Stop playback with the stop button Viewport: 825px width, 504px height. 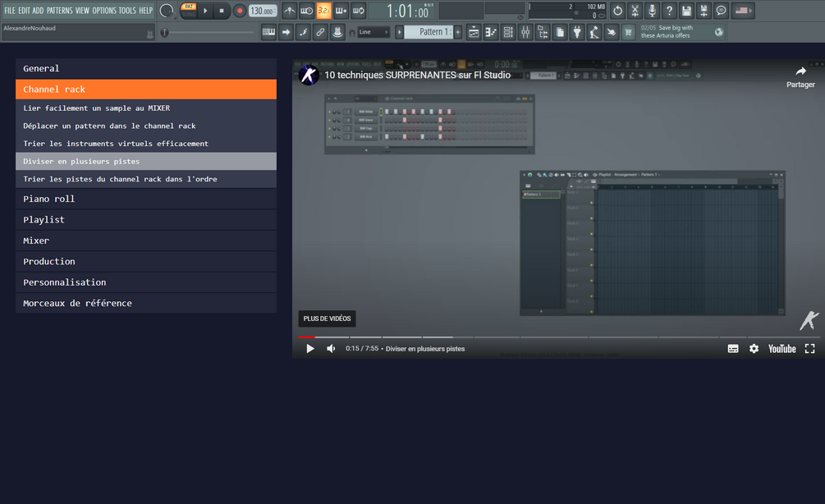pos(222,11)
